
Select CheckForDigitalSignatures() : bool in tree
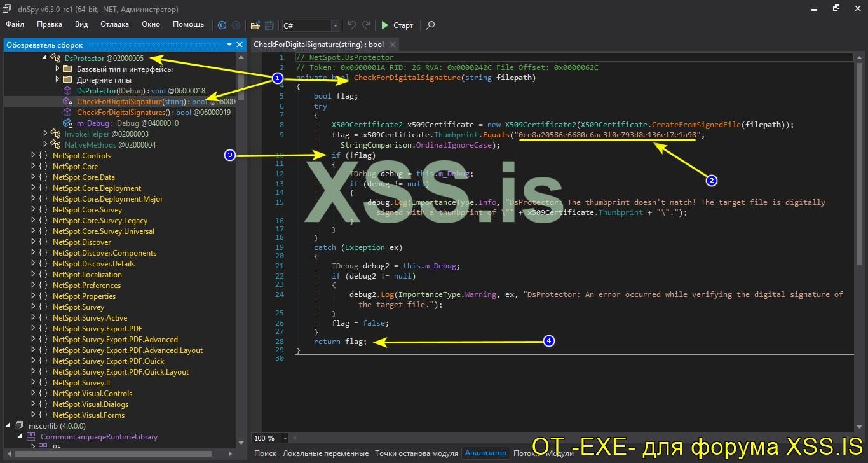pos(154,113)
